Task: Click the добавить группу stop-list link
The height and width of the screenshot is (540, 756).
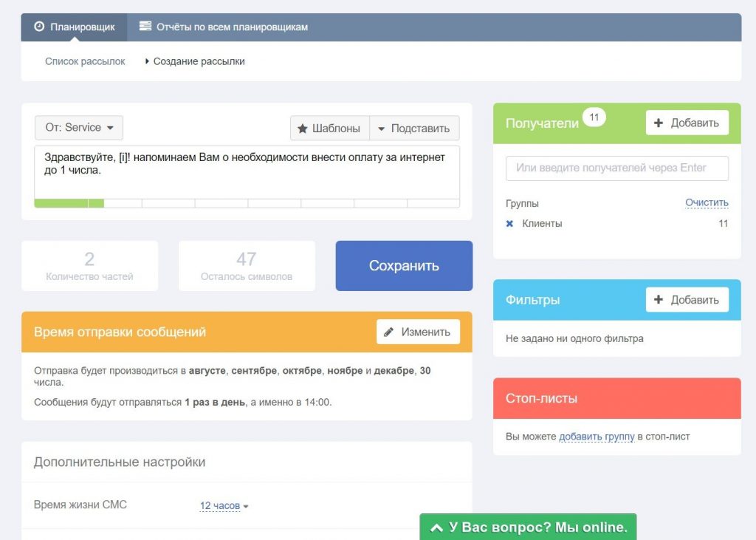Action: [597, 437]
